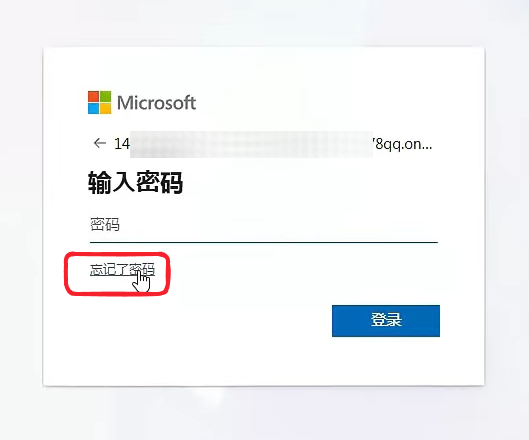The image size is (529, 440).
Task: Click the blurred part of the account name
Action: tap(251, 144)
